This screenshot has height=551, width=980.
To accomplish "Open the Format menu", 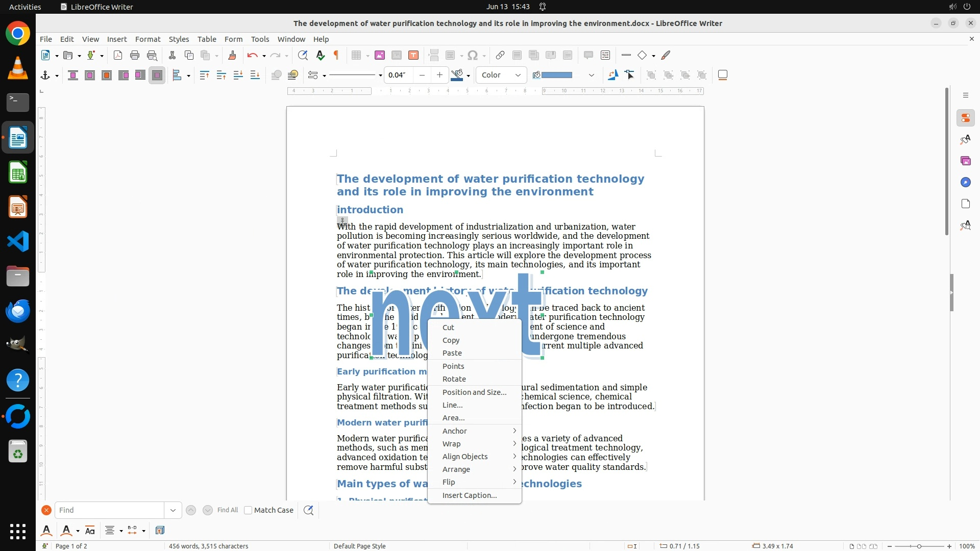I will tap(148, 39).
